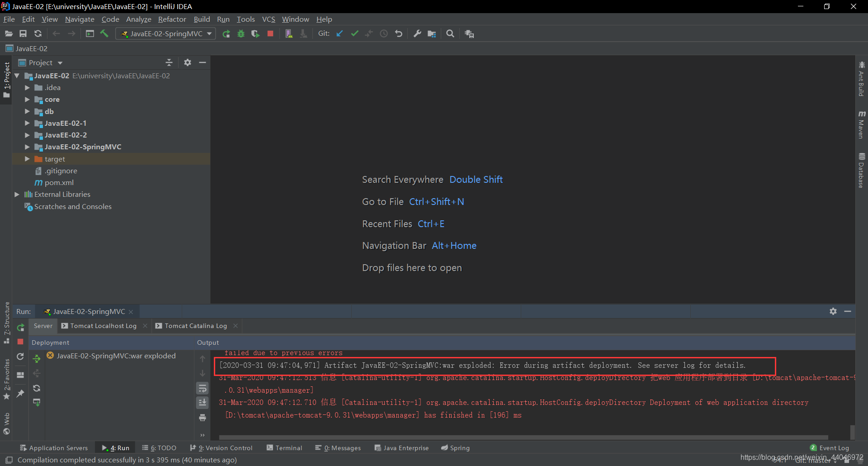This screenshot has width=868, height=466.
Task: Open Project Structure icon in toolbar
Action: coord(432,33)
